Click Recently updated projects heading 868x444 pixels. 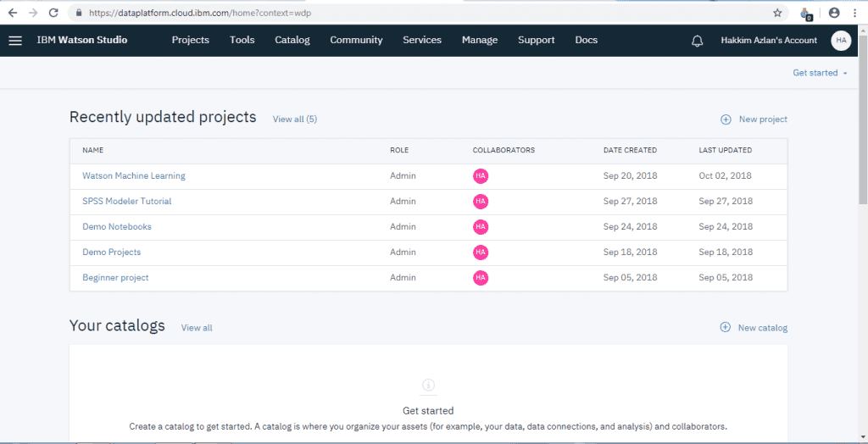tap(163, 118)
